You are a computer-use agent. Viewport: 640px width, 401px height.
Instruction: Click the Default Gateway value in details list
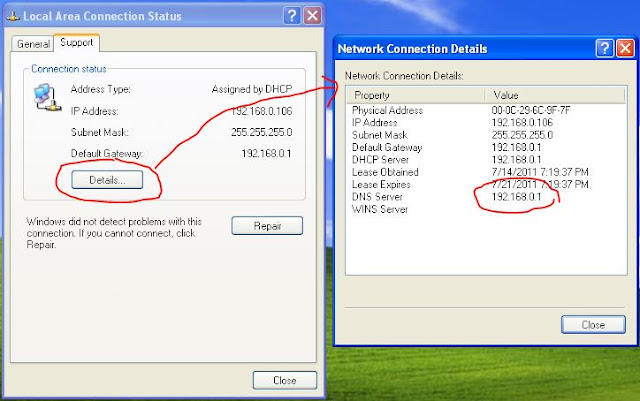point(516,147)
